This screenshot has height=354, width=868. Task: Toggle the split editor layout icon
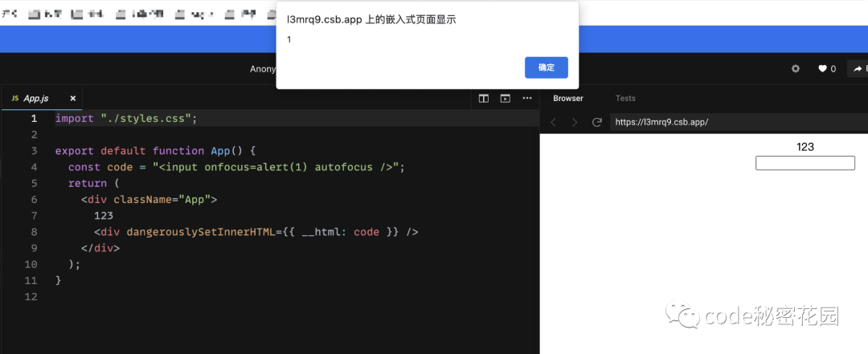click(483, 99)
